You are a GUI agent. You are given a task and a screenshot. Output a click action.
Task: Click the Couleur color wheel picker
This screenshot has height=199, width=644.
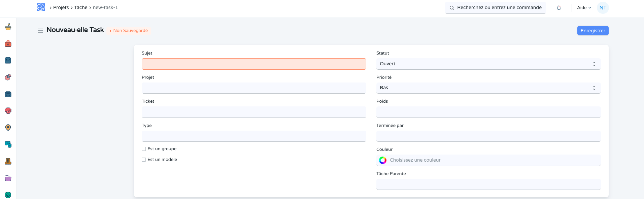coord(383,160)
